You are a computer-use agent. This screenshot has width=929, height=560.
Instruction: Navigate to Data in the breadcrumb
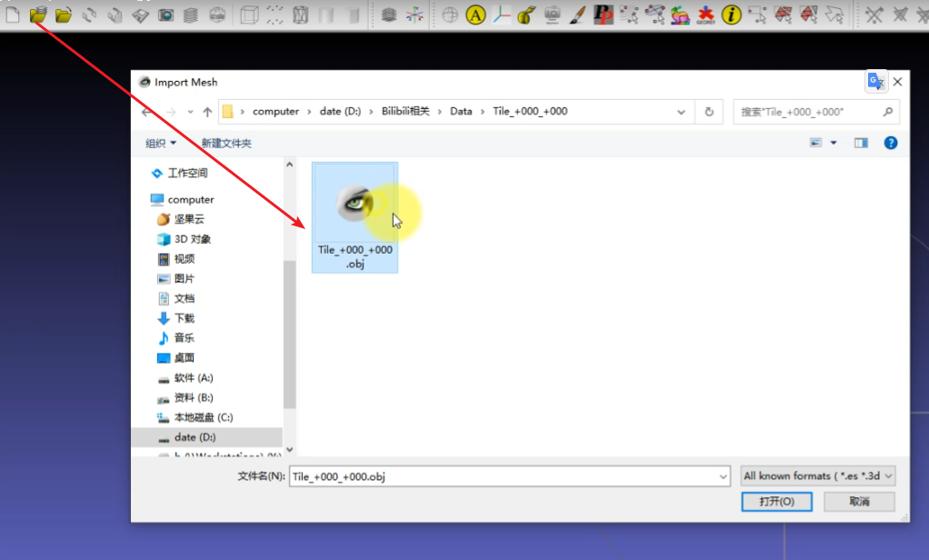[461, 111]
